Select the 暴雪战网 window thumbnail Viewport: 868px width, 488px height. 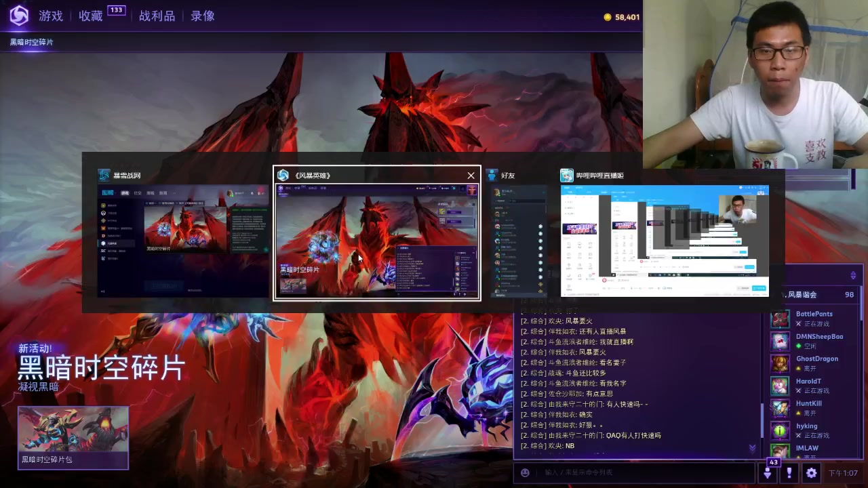183,241
